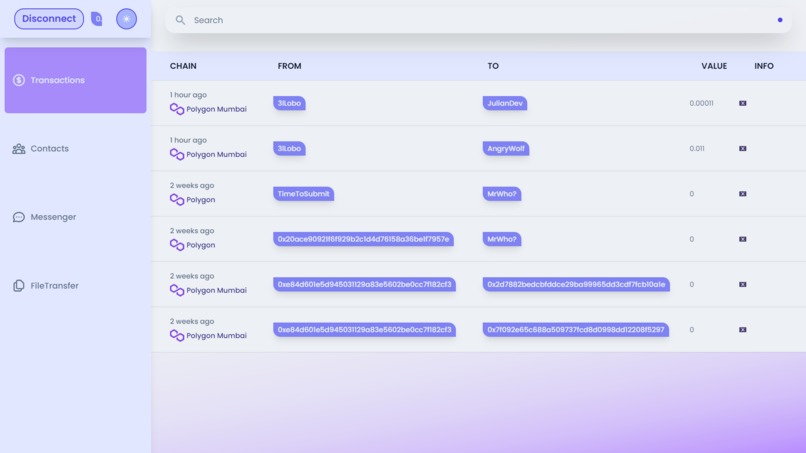Open the Transactions sidebar tab
806x453 pixels.
pyautogui.click(x=76, y=80)
